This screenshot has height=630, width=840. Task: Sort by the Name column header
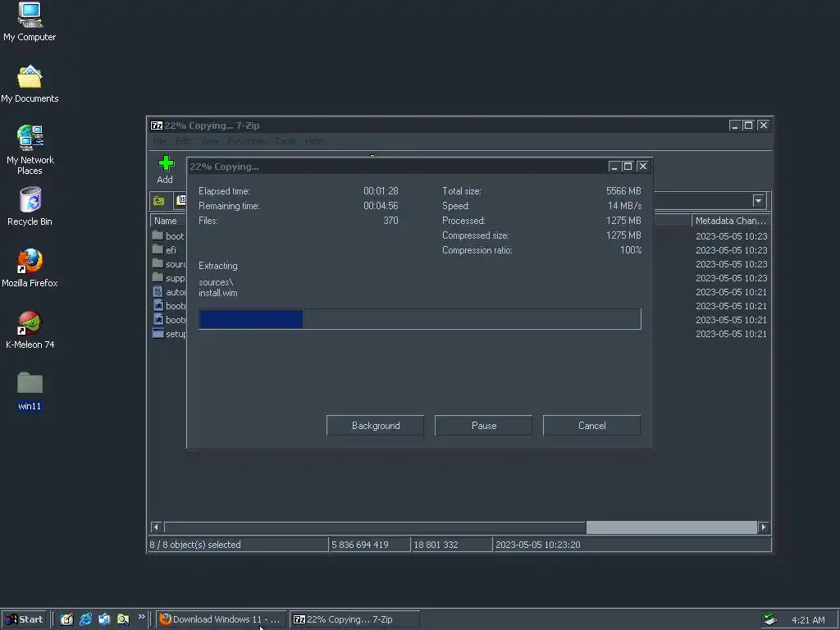click(168, 221)
